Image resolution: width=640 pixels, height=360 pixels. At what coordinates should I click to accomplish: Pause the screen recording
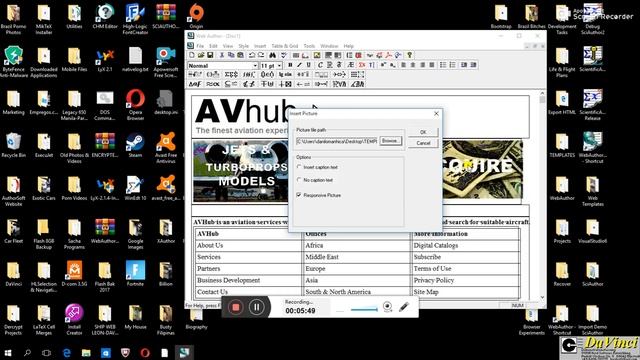pos(256,307)
